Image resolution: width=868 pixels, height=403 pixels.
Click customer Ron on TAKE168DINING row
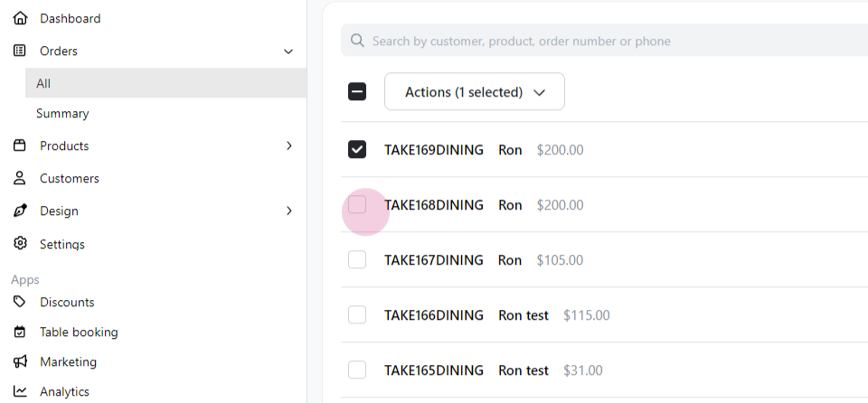coord(510,205)
